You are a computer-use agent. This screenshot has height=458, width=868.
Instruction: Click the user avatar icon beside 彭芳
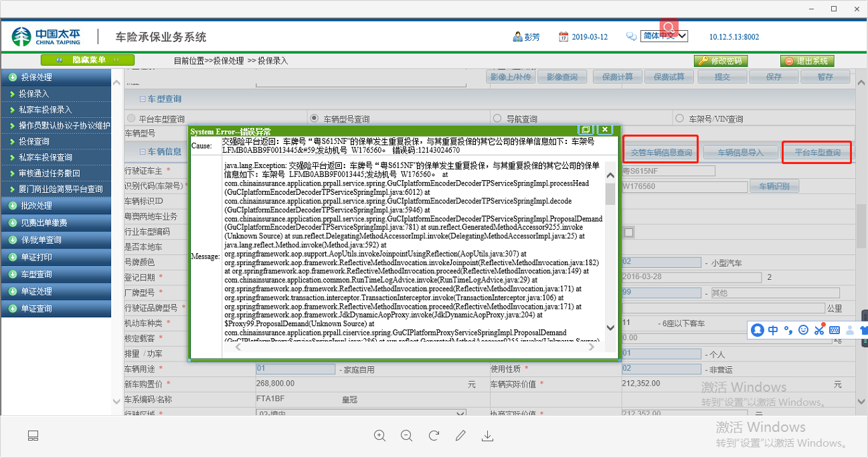(517, 37)
